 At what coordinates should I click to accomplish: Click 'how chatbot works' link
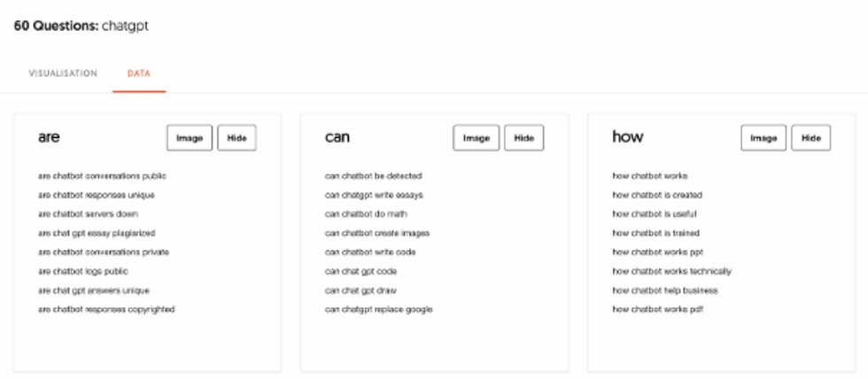(x=649, y=176)
